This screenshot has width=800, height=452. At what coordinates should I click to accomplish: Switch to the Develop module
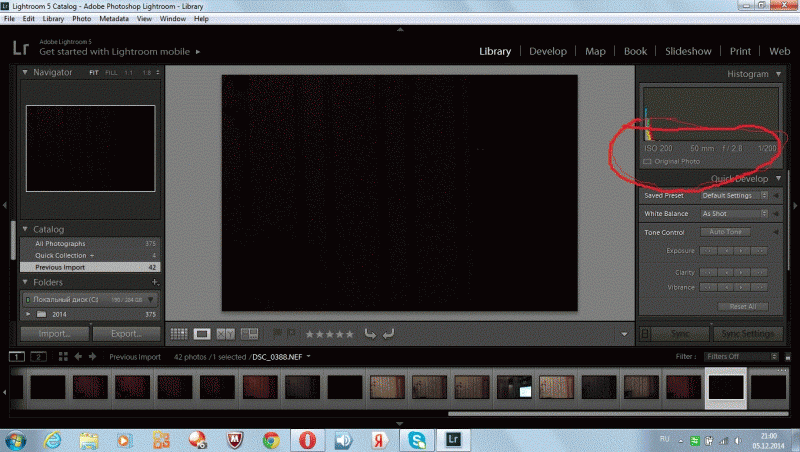[547, 51]
